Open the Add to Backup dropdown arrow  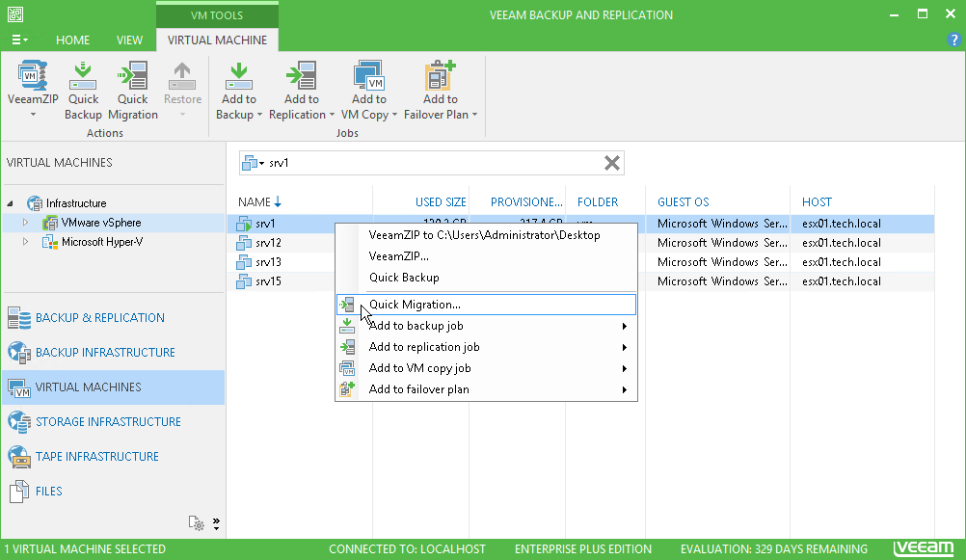tap(259, 116)
